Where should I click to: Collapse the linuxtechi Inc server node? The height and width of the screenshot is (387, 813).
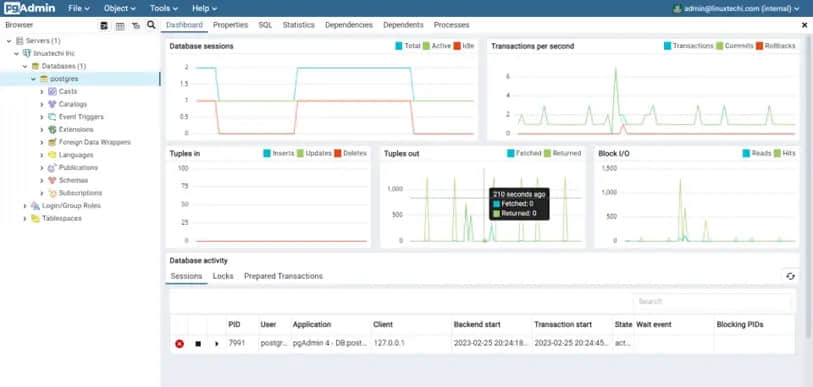tap(16, 53)
